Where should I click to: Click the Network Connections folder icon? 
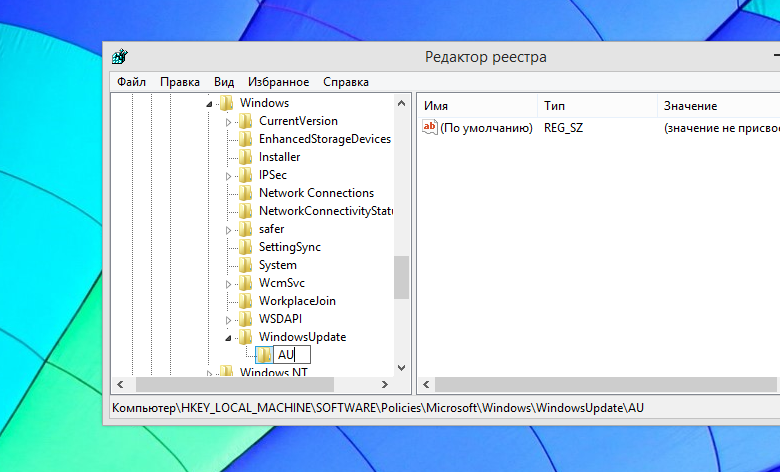click(x=245, y=193)
